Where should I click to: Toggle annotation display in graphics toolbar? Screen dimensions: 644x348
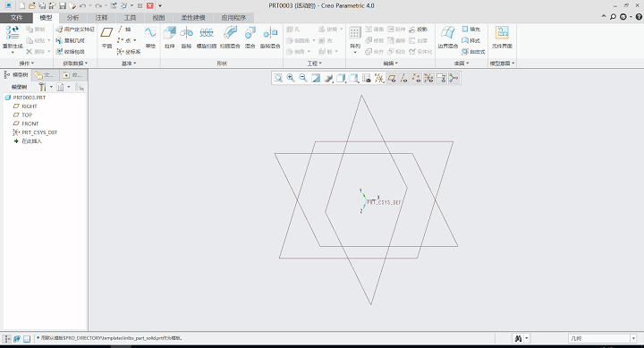click(441, 78)
